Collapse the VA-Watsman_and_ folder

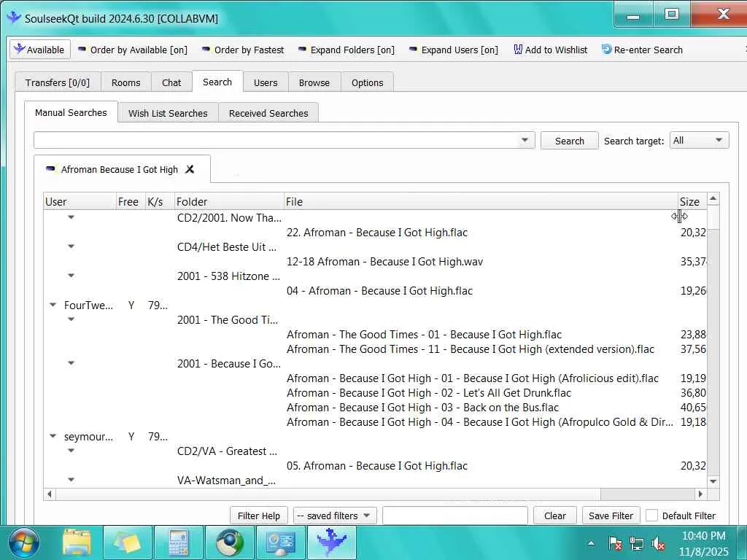pyautogui.click(x=71, y=480)
